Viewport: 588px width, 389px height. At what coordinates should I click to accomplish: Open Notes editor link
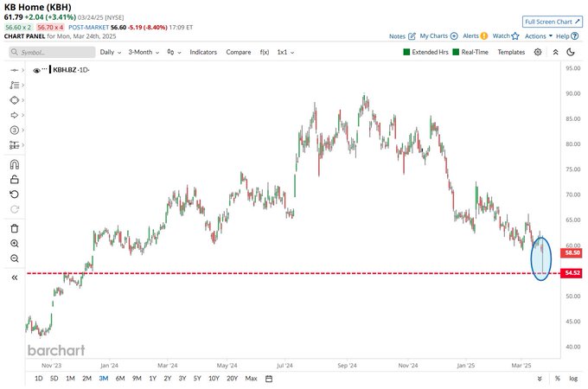(402, 36)
